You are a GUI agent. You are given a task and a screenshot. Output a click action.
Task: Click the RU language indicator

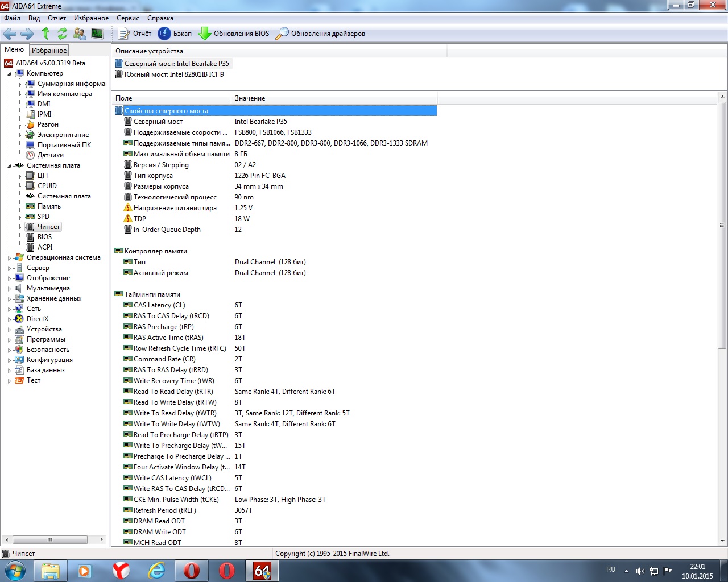tap(611, 569)
